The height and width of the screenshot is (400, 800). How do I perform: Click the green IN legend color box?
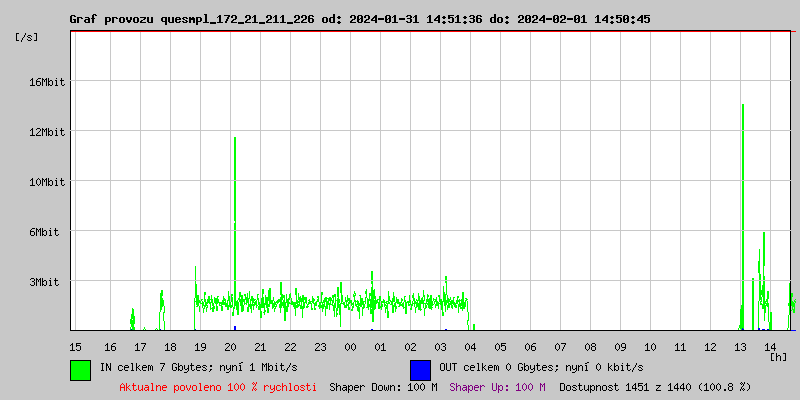coord(80,369)
